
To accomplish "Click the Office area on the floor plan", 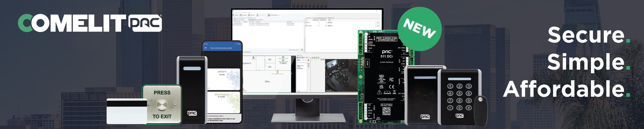I will coord(267,82).
